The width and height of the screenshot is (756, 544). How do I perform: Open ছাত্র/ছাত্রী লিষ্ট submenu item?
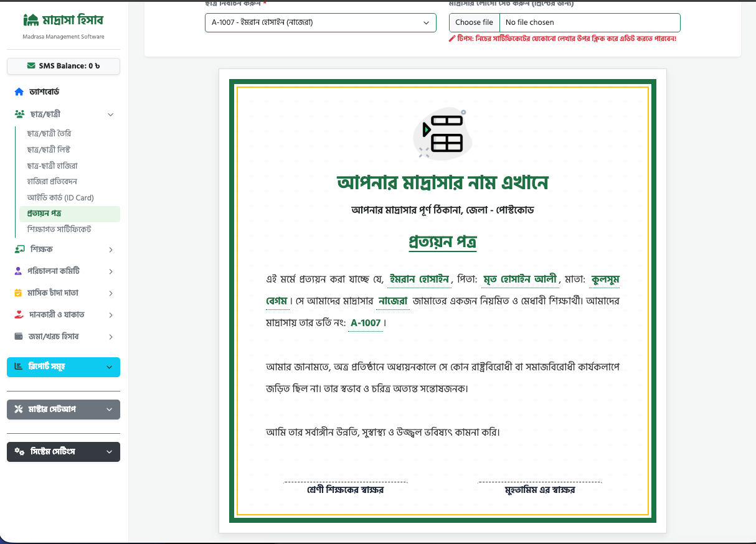point(48,149)
